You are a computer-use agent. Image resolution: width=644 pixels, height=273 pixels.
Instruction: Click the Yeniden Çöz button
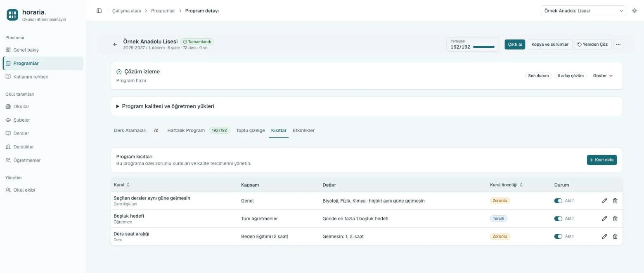coord(593,45)
